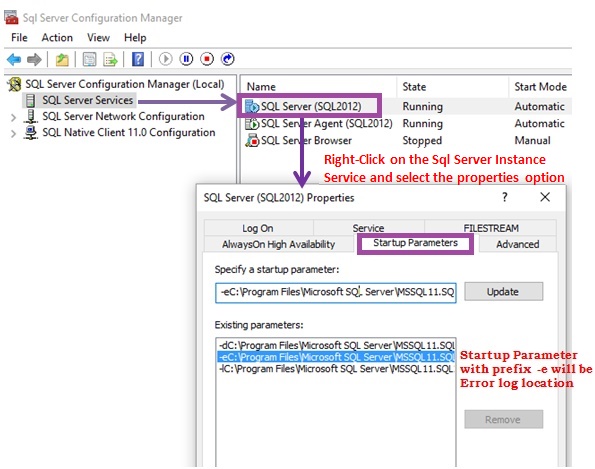Click Running state of SQL Server Agent row
Viewport: 595px width, 469px height.
click(423, 124)
